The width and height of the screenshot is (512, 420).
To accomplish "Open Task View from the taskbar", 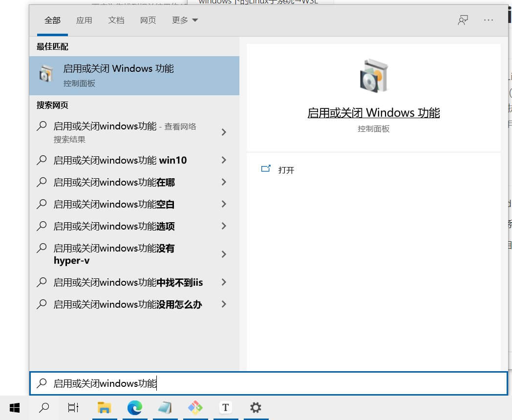I will click(73, 408).
